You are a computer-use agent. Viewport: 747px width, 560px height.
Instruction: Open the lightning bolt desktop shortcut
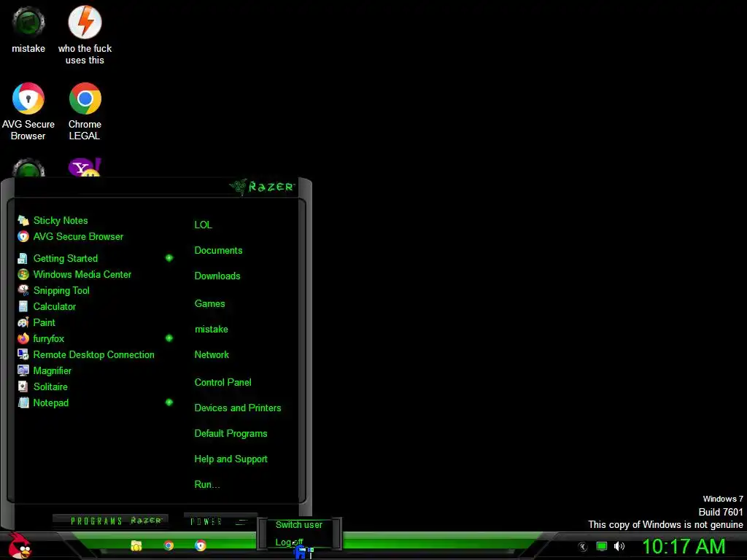coord(85,34)
